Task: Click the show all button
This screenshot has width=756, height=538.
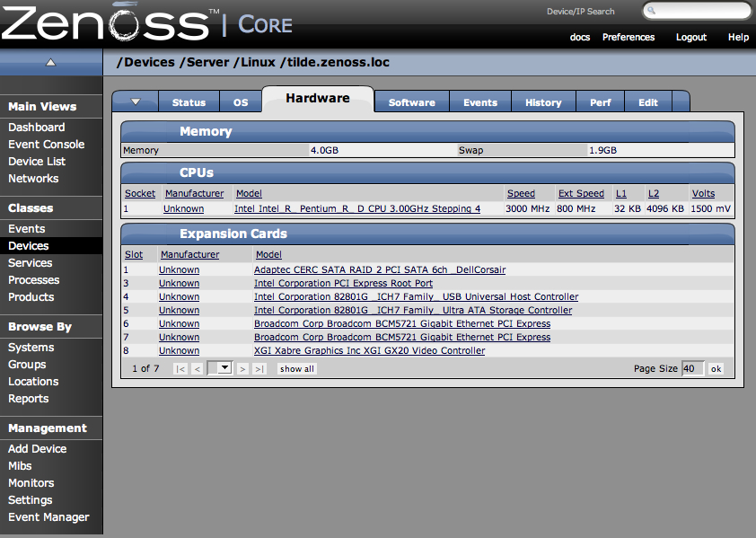Action: click(x=297, y=368)
